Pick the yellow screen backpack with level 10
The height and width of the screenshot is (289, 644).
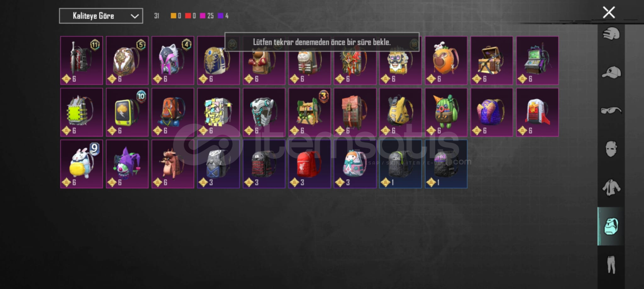click(127, 112)
